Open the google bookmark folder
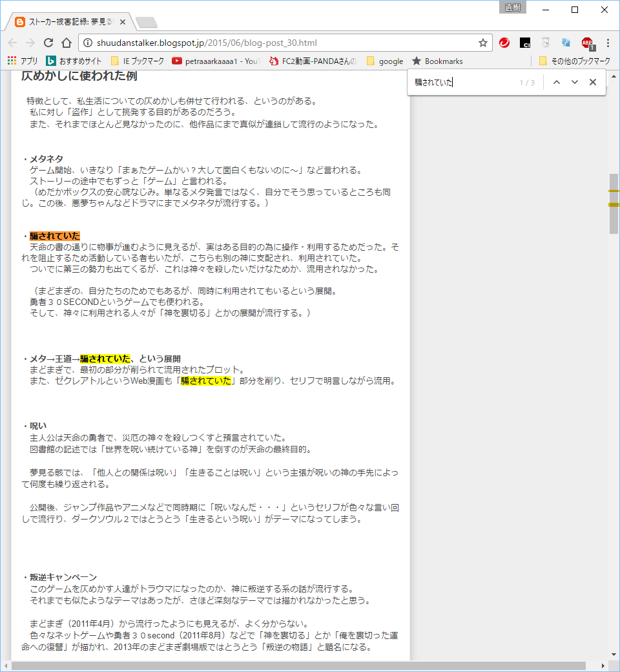 [385, 61]
